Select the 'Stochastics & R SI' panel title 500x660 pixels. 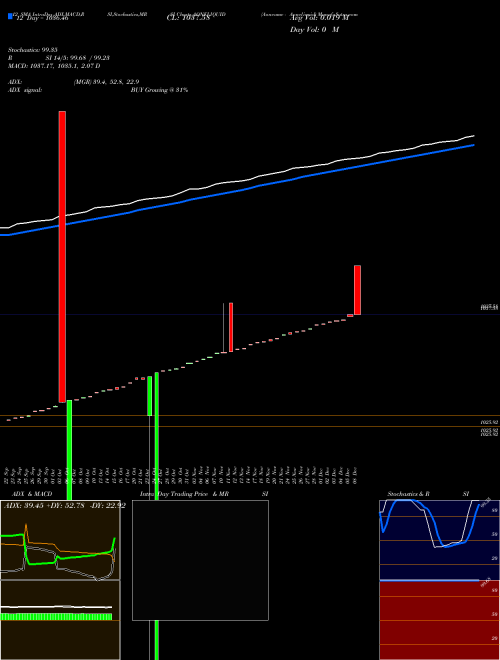[428, 494]
